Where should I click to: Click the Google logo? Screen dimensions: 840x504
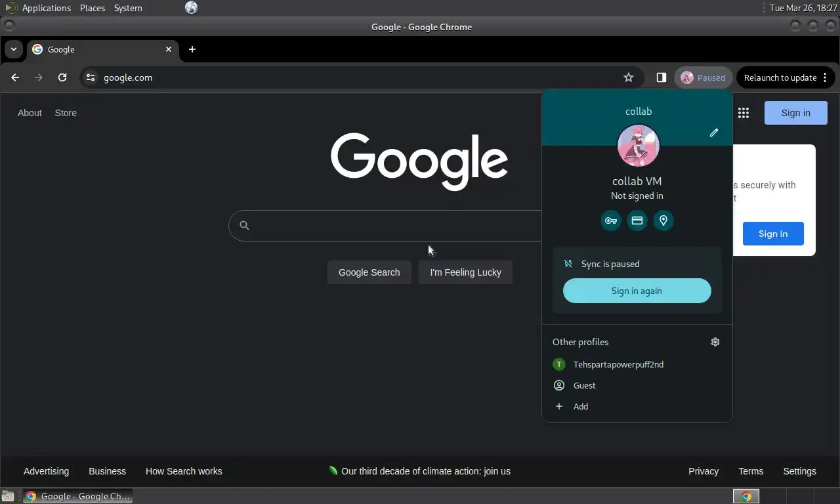point(419,161)
